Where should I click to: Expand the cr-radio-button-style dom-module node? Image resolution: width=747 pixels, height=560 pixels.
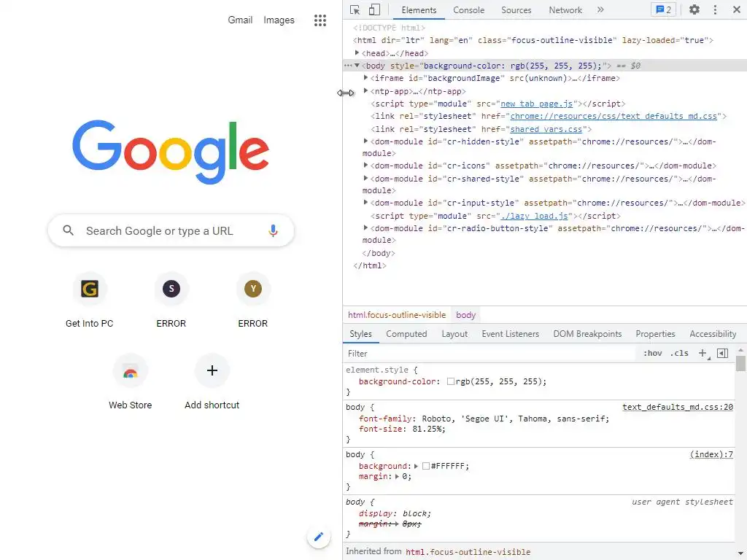click(x=365, y=228)
